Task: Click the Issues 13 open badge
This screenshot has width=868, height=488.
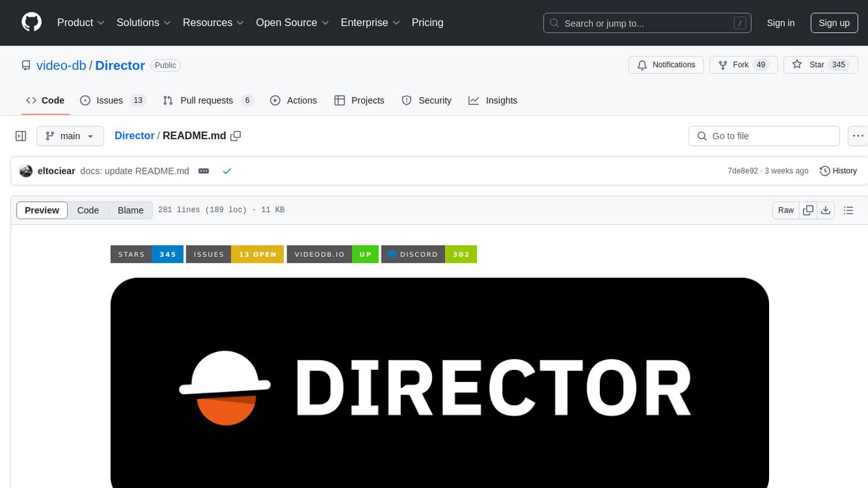Action: [235, 254]
